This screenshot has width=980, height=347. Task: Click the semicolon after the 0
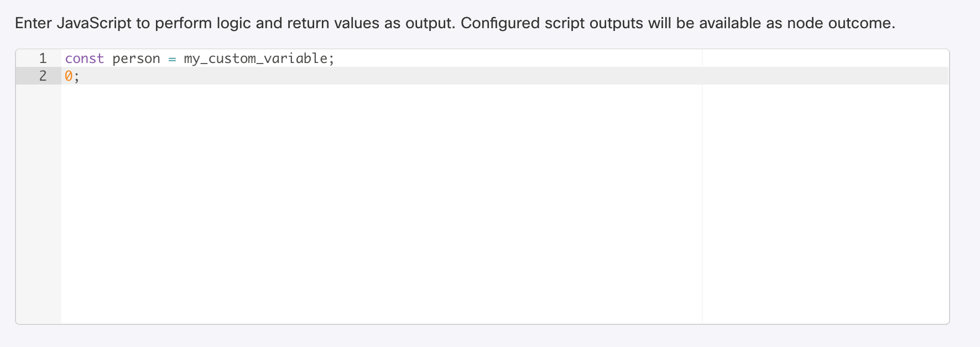[x=77, y=76]
